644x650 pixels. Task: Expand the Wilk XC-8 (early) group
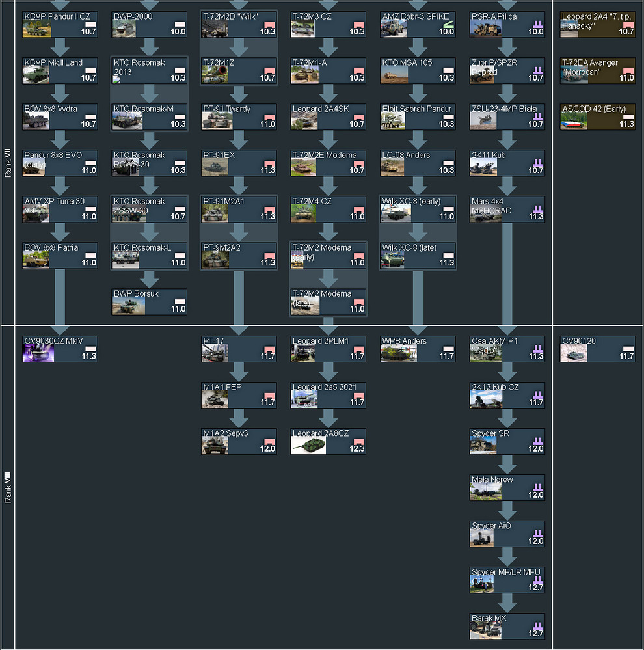(418, 210)
